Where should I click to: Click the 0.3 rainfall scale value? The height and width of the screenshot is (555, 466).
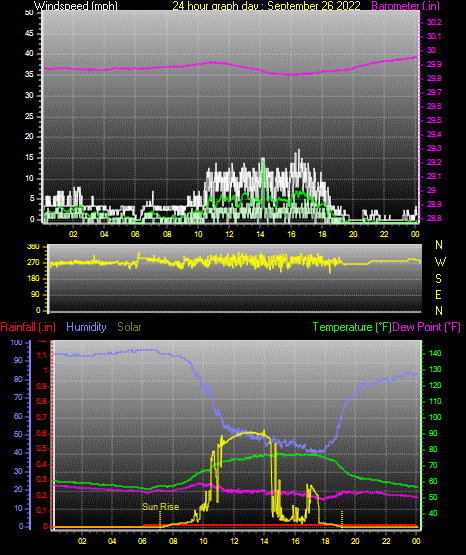(x=42, y=480)
